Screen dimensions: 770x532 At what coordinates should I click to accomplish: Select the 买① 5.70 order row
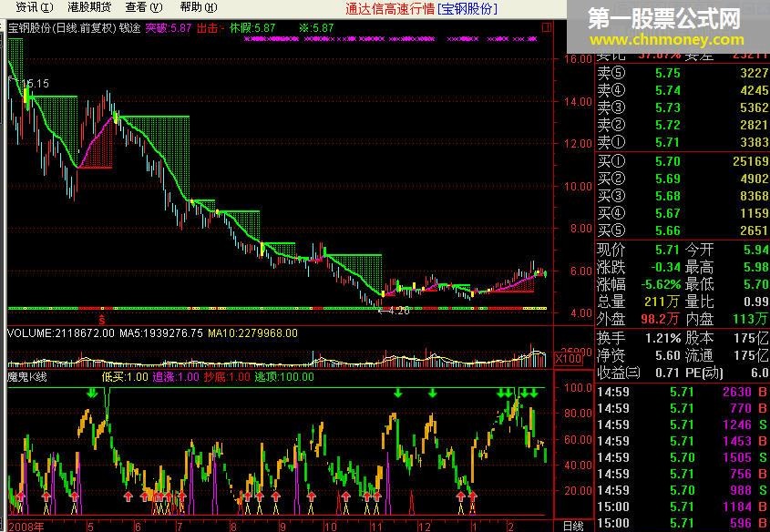(683, 161)
